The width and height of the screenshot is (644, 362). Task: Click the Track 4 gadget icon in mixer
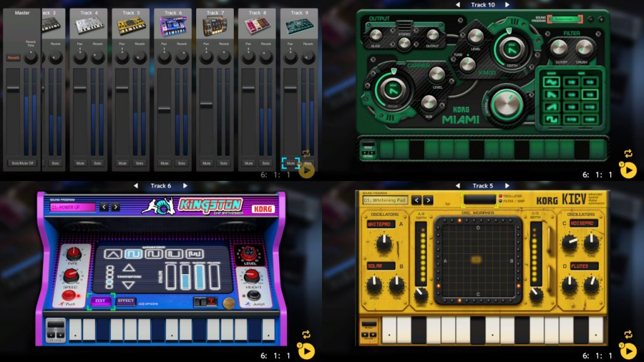[88, 25]
